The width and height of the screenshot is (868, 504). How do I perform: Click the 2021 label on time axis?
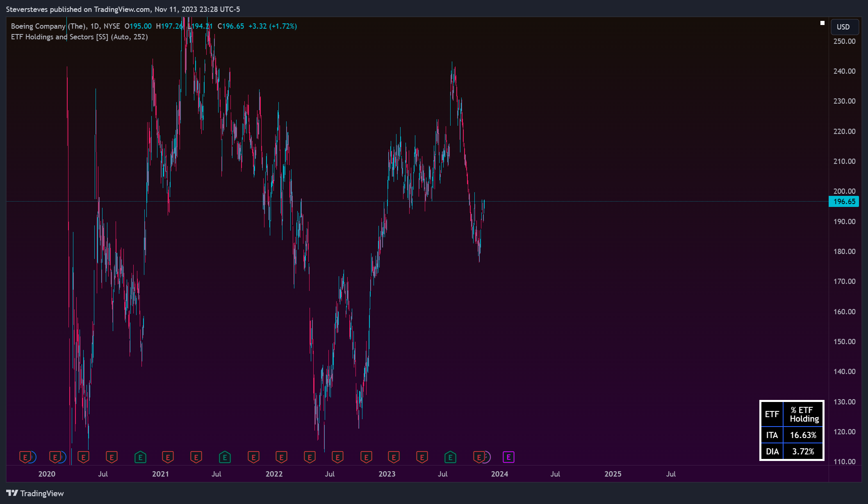click(160, 474)
